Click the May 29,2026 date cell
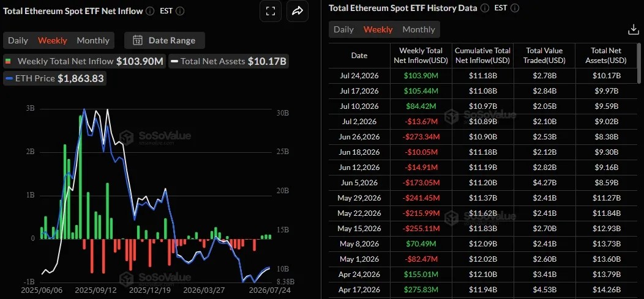644x299 pixels. [359, 197]
